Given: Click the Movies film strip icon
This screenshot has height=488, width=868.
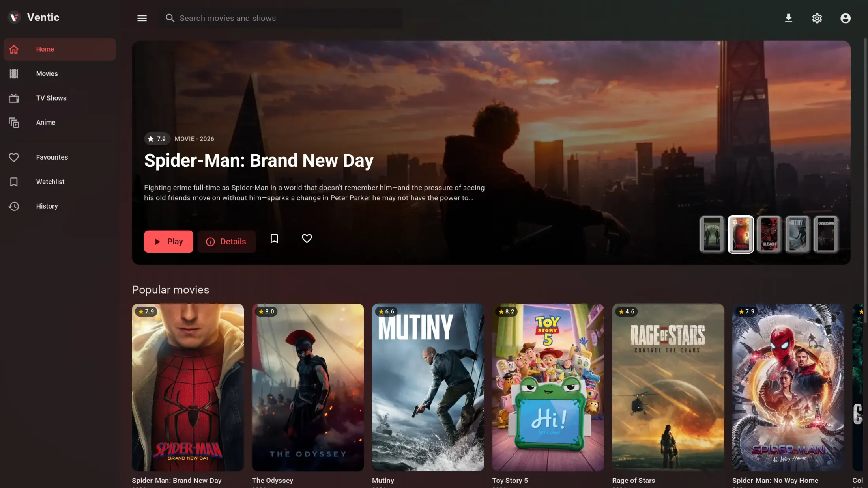Looking at the screenshot, I should [14, 74].
